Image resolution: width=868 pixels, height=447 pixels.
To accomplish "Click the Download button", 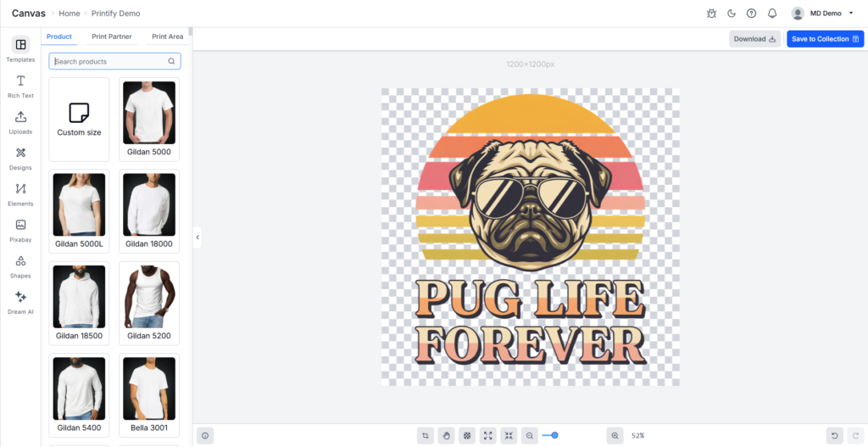I will [x=754, y=39].
